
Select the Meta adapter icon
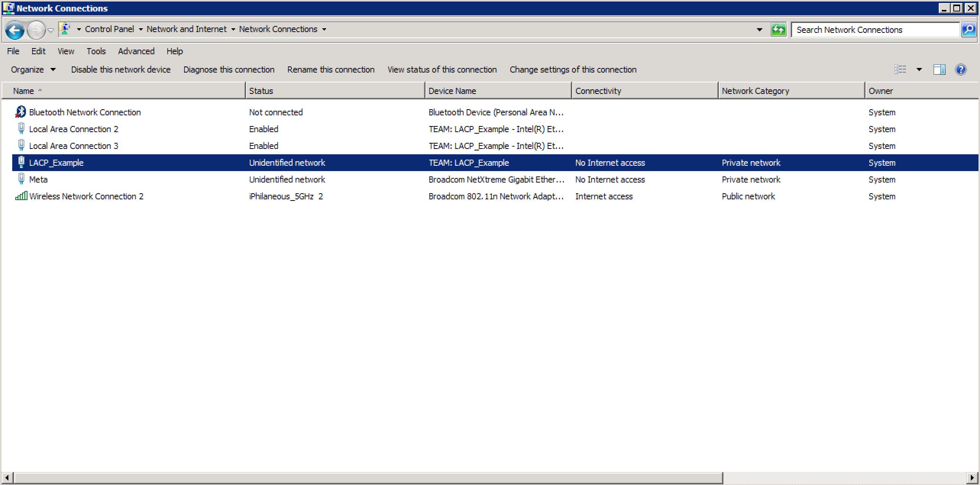click(x=21, y=179)
